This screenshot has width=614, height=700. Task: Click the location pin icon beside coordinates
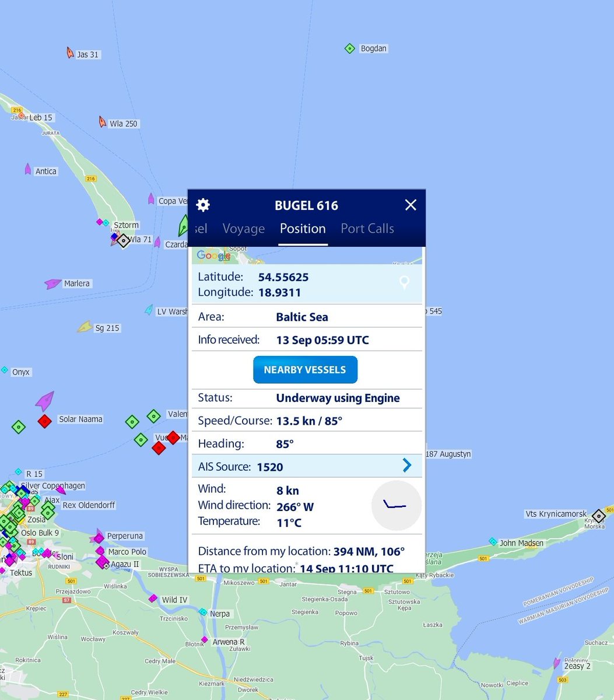(x=404, y=283)
